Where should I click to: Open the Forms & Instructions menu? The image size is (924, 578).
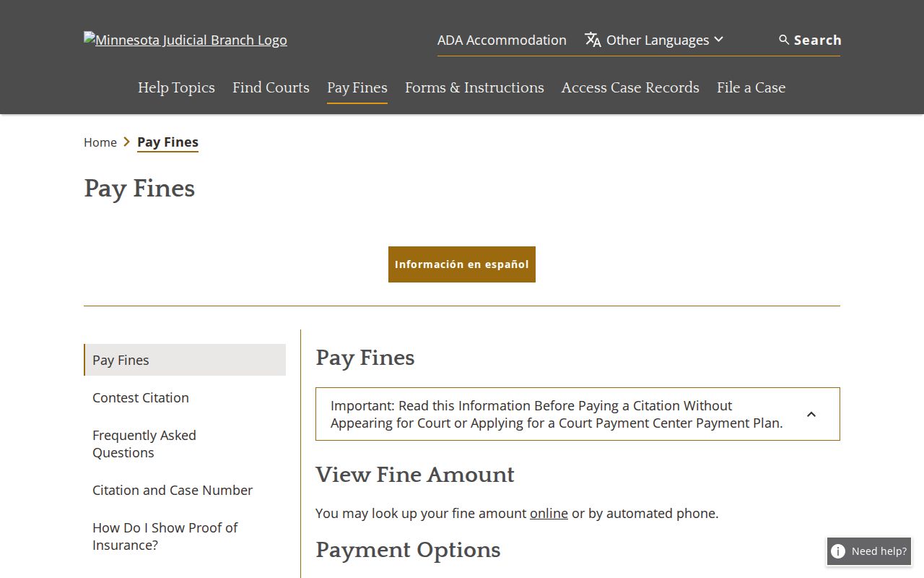pos(474,87)
